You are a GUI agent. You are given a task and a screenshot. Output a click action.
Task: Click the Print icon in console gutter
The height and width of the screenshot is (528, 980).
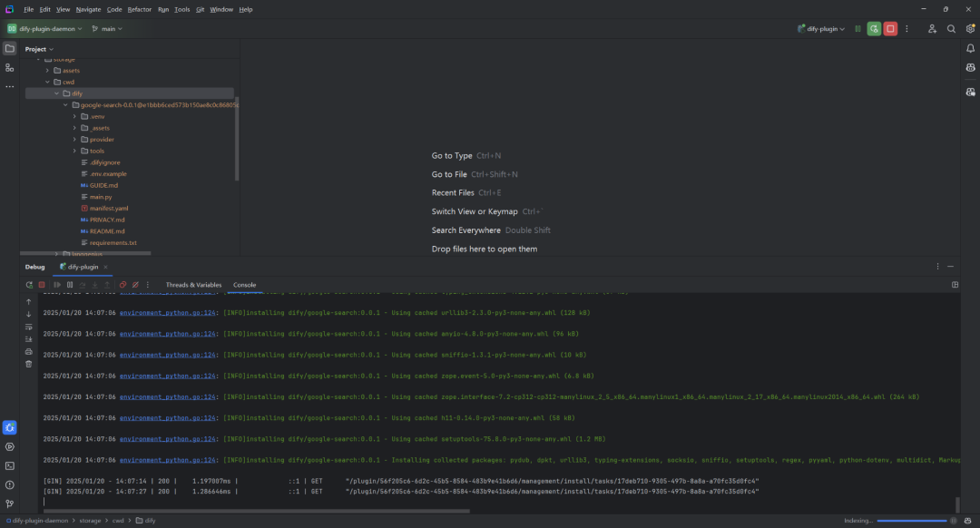click(29, 352)
